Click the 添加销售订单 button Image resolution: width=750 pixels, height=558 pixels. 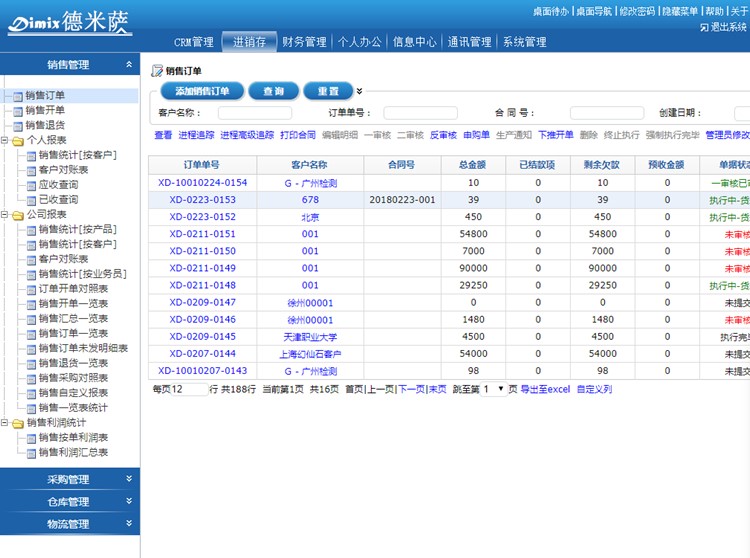point(202,91)
